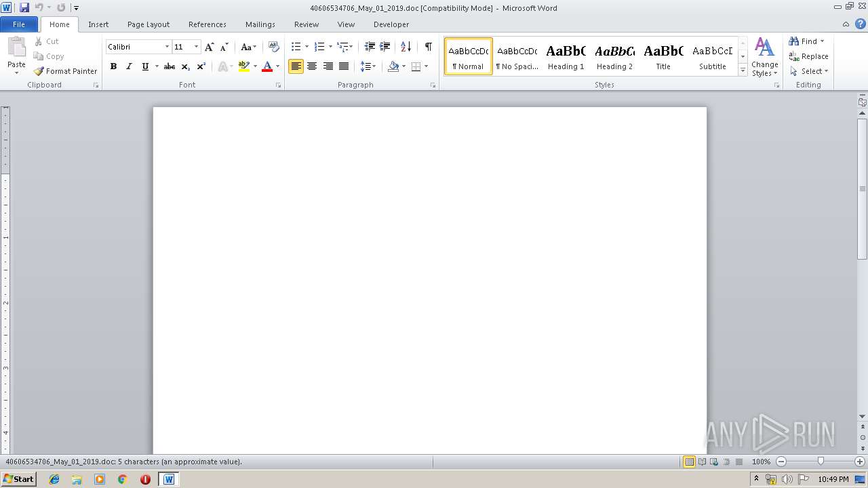
Task: Click the Zoom In plus button
Action: click(860, 462)
